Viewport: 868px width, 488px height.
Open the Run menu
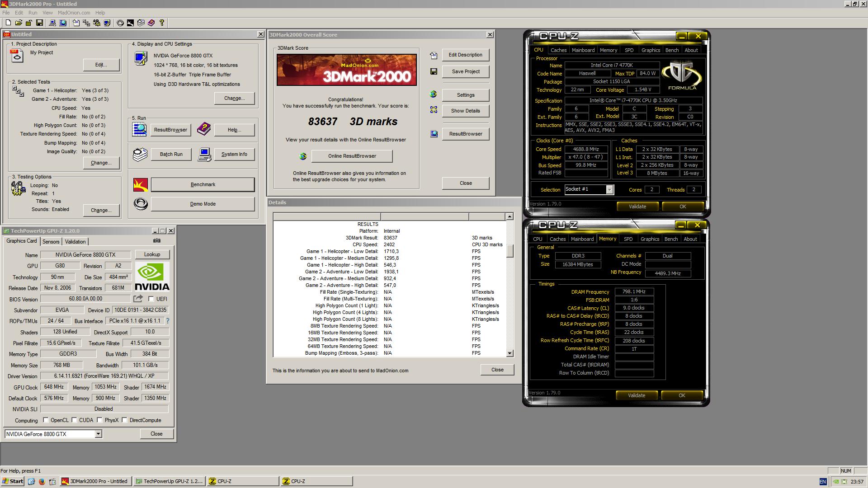coord(33,13)
